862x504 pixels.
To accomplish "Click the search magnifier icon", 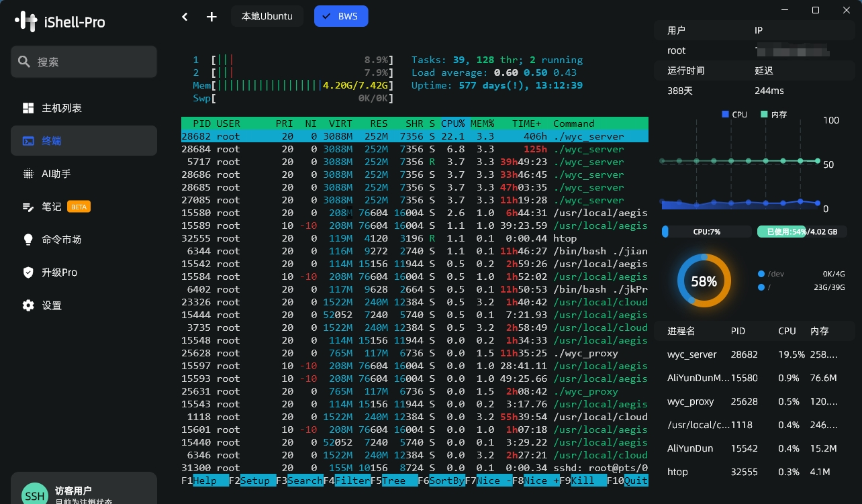I will (x=24, y=62).
